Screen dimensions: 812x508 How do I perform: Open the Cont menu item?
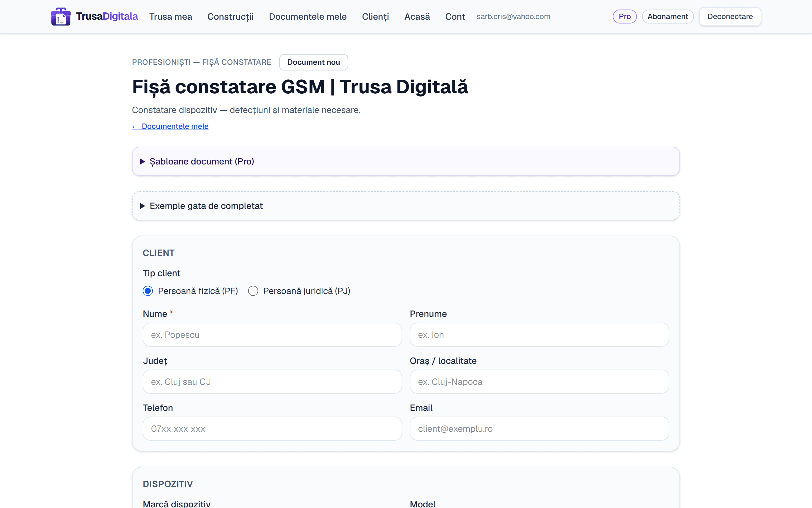[455, 17]
